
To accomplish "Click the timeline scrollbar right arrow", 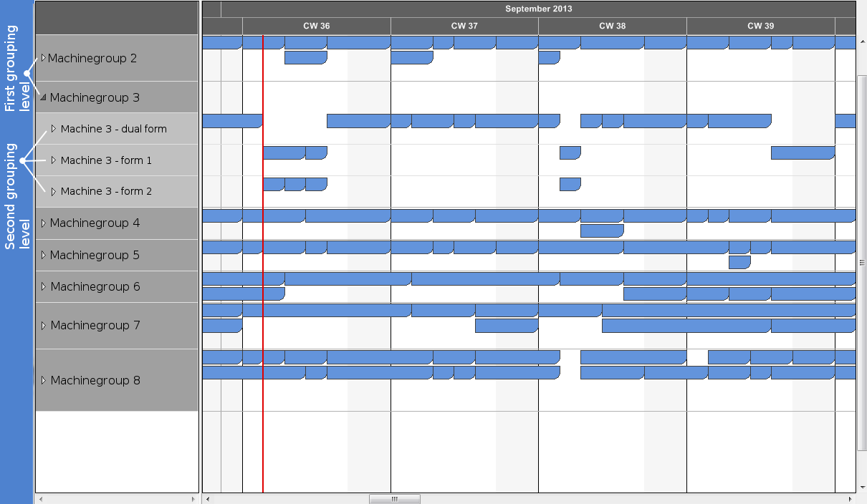I will coord(851,499).
